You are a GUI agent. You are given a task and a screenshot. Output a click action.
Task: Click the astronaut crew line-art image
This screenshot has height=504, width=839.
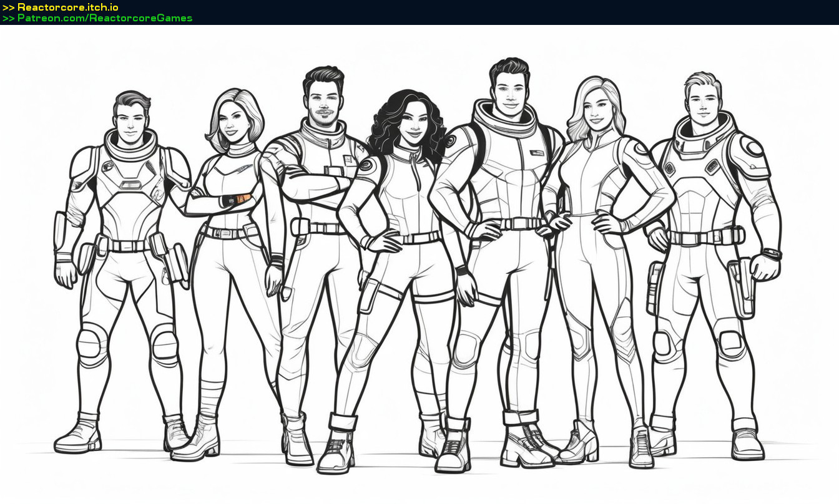click(419, 264)
